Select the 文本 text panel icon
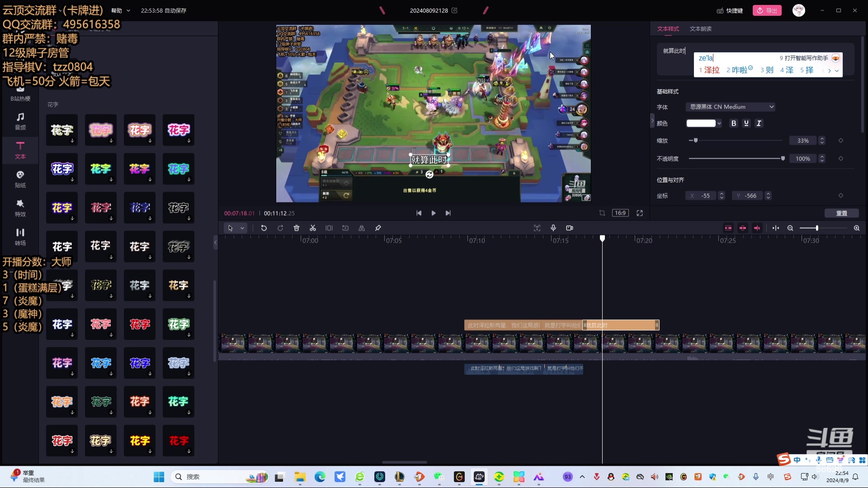 [20, 150]
